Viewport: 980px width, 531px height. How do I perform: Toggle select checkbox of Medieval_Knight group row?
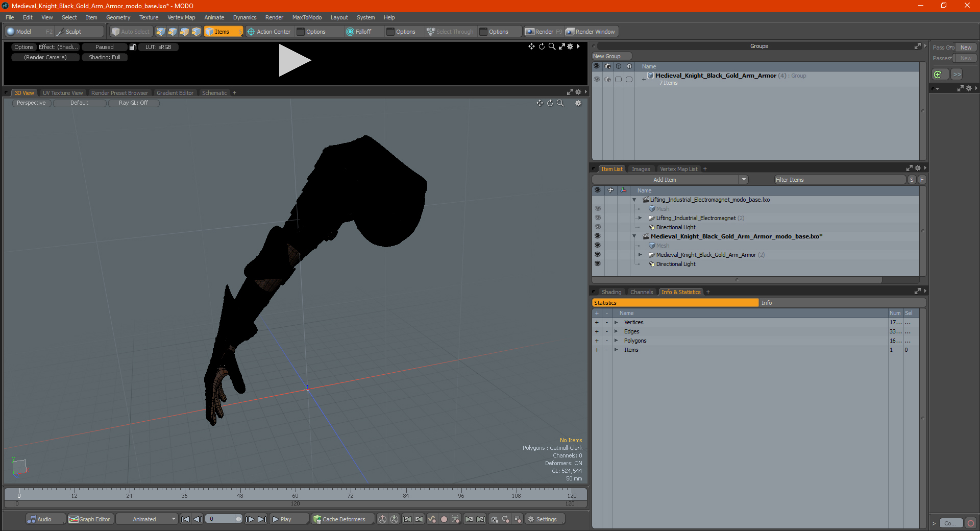coord(618,79)
